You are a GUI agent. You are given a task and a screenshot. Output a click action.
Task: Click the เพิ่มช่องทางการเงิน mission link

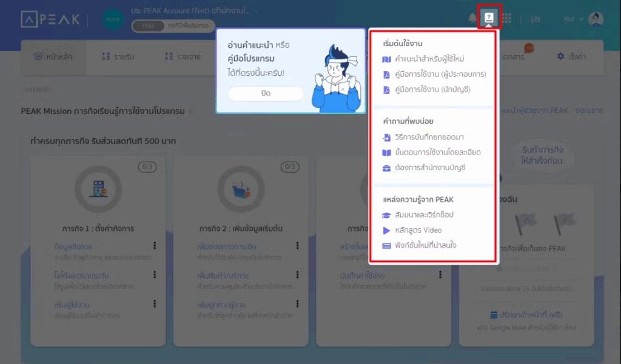click(227, 247)
